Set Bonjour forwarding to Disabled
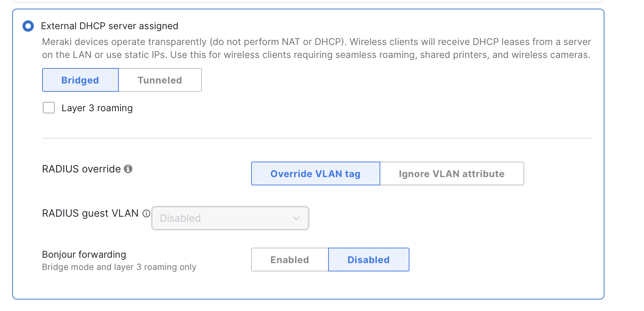 pyautogui.click(x=368, y=260)
